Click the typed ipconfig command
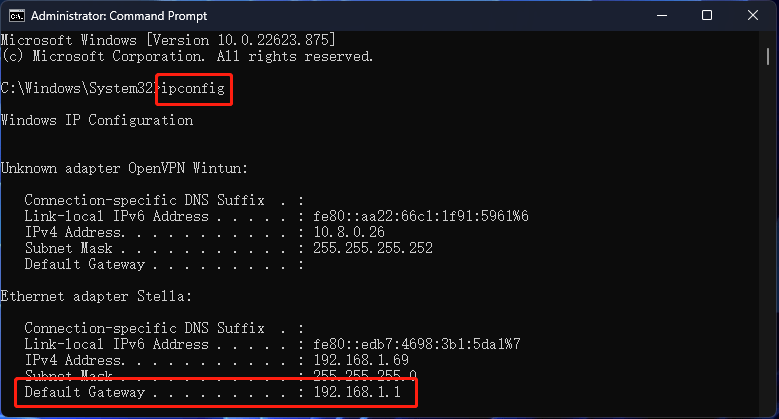Image resolution: width=779 pixels, height=419 pixels. pos(194,89)
